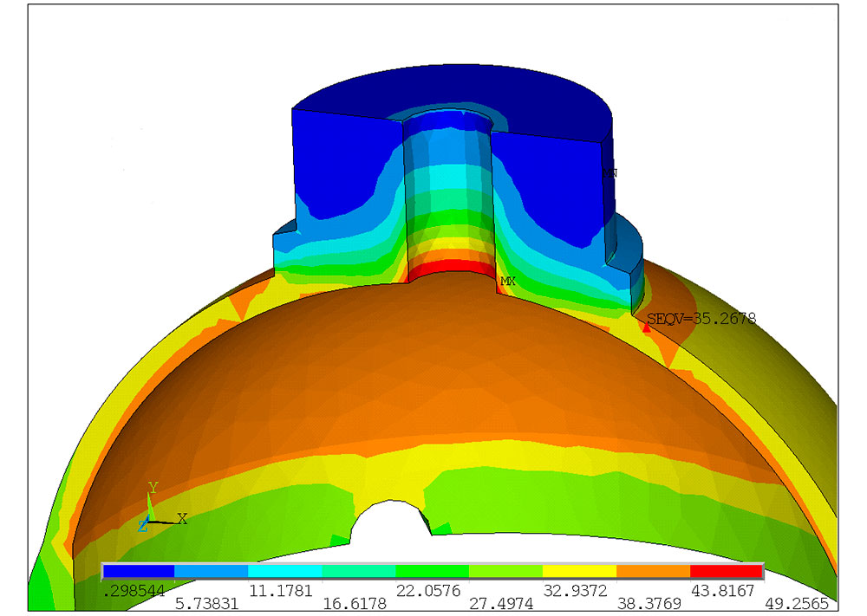The width and height of the screenshot is (867, 616).
Task: Pick the cyan legend color band
Action: pyautogui.click(x=285, y=571)
